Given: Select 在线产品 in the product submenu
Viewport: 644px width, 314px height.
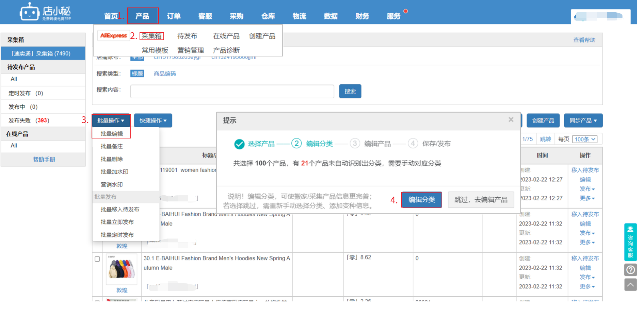Looking at the screenshot, I should click(x=226, y=36).
